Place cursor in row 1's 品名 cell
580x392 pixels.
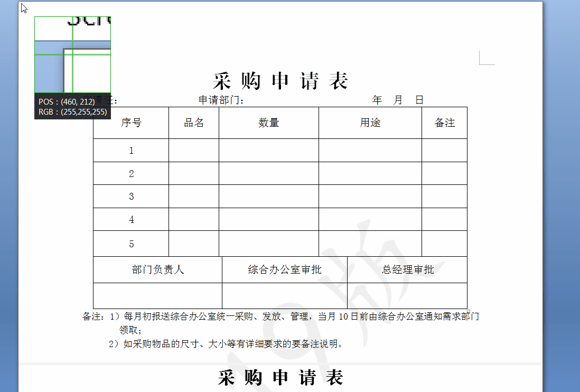click(194, 151)
